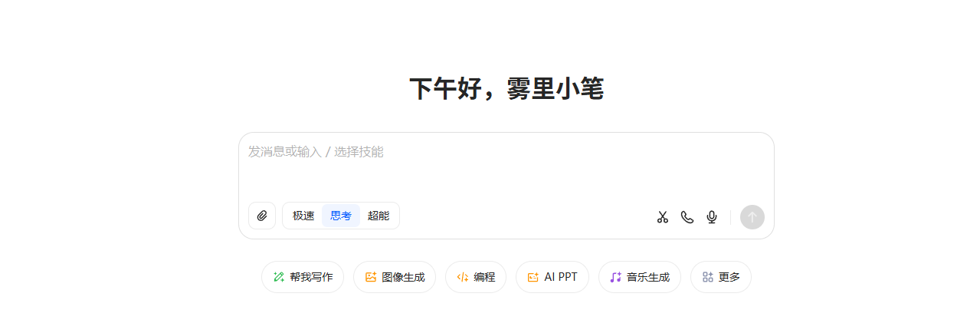The image size is (980, 333).
Task: Choose the 音乐生成 skill chip
Action: pos(640,277)
